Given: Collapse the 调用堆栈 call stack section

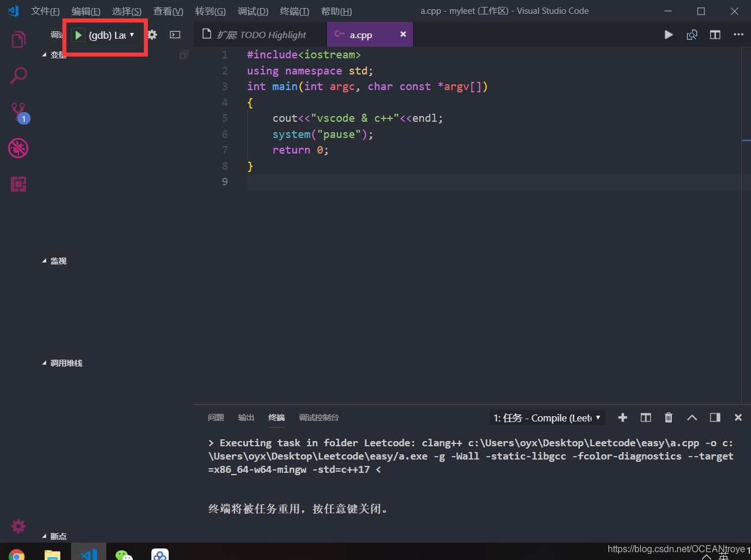Looking at the screenshot, I should [62, 363].
